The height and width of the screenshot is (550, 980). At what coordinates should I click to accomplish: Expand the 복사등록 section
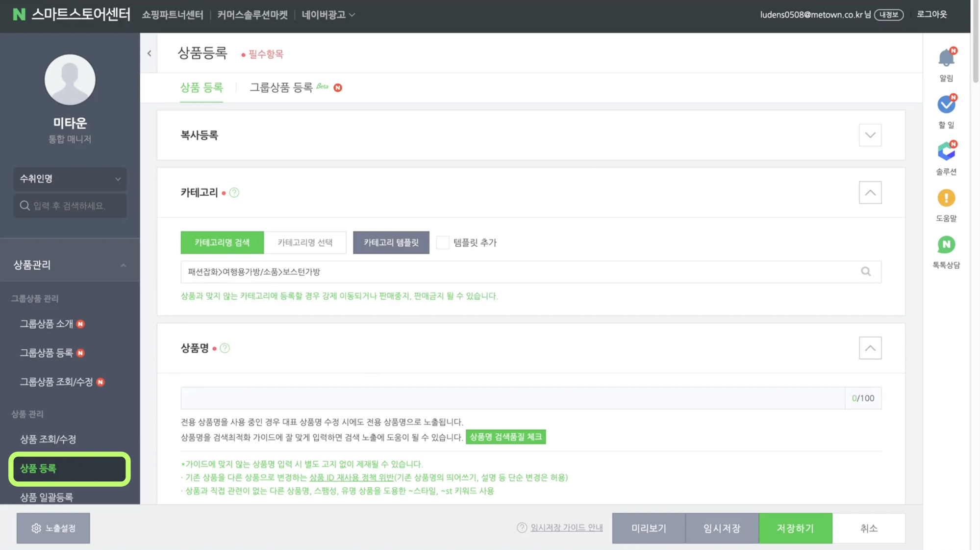click(x=870, y=135)
